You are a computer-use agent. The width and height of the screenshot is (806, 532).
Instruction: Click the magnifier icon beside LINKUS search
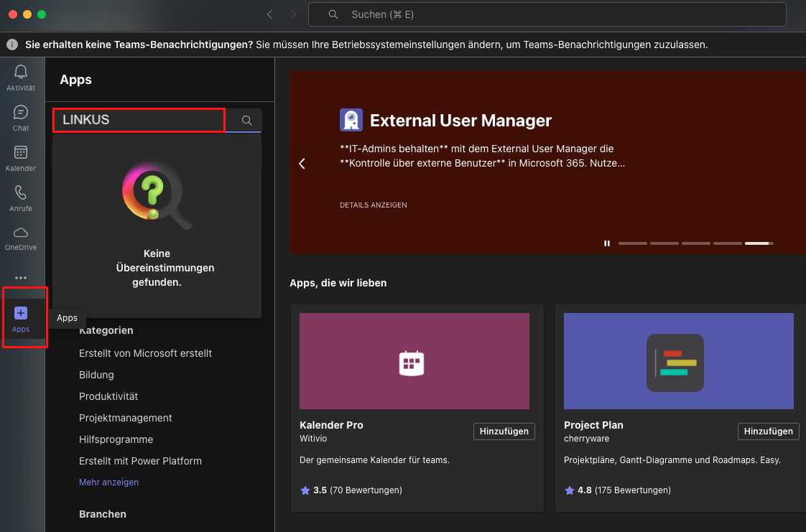click(x=246, y=121)
